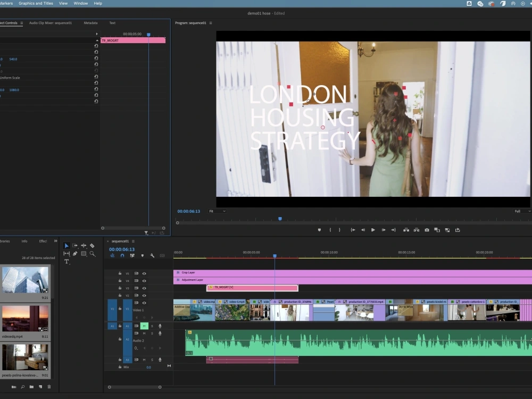532x399 pixels.
Task: Select the Track Select Forward tool
Action: (75, 246)
